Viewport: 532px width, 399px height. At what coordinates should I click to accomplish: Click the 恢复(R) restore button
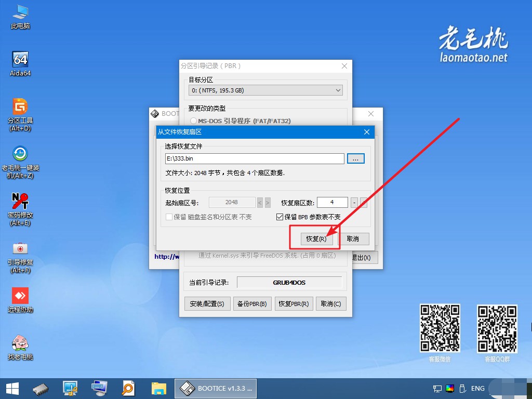point(316,239)
